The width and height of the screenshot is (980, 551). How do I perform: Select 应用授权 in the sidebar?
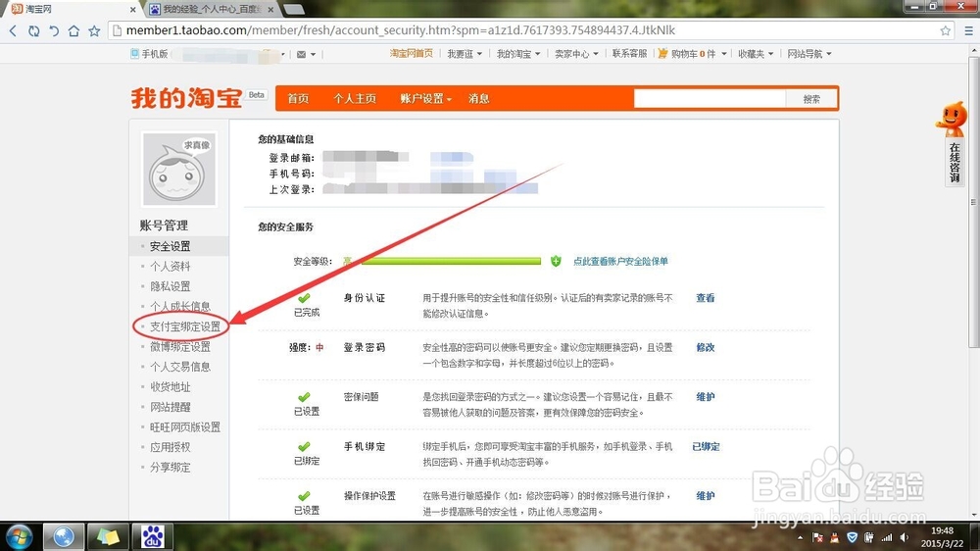point(170,447)
